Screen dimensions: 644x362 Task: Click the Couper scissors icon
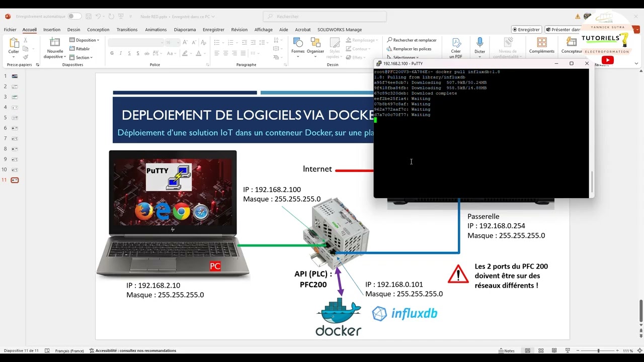pyautogui.click(x=26, y=40)
